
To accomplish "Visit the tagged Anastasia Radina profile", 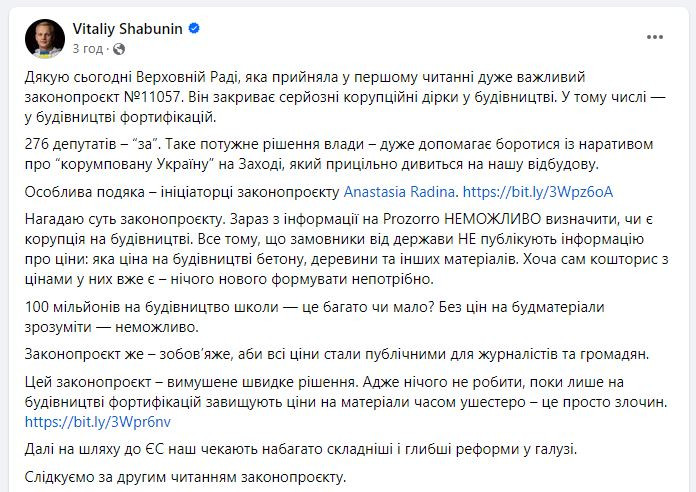I will click(399, 192).
